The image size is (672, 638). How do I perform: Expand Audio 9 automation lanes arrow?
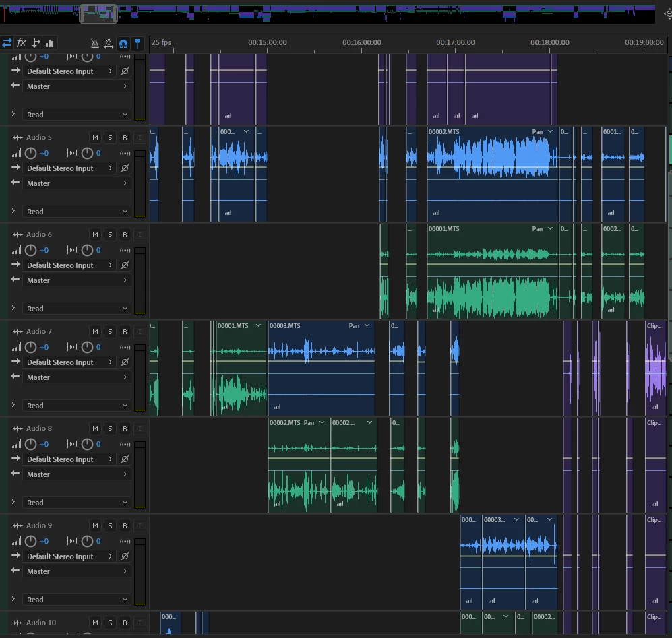coord(13,599)
